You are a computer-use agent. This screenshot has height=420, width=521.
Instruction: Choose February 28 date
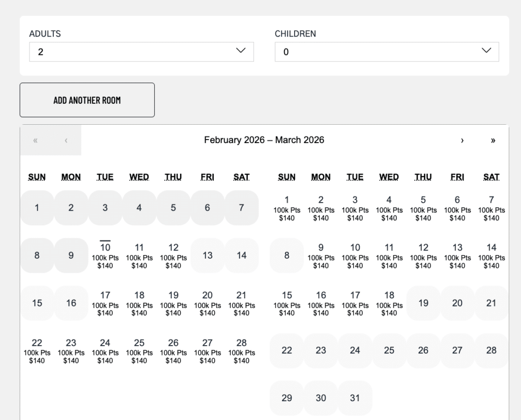tap(241, 351)
